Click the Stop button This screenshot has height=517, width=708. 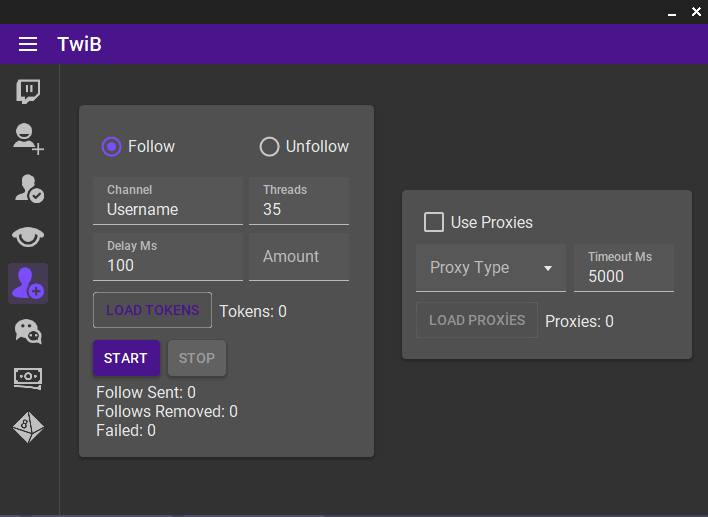click(197, 358)
